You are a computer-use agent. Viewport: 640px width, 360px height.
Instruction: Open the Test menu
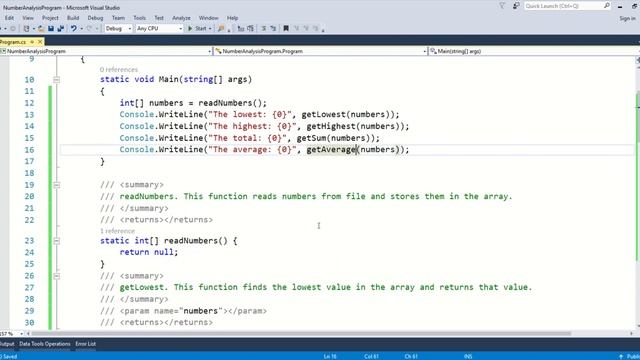pyautogui.click(x=159, y=18)
